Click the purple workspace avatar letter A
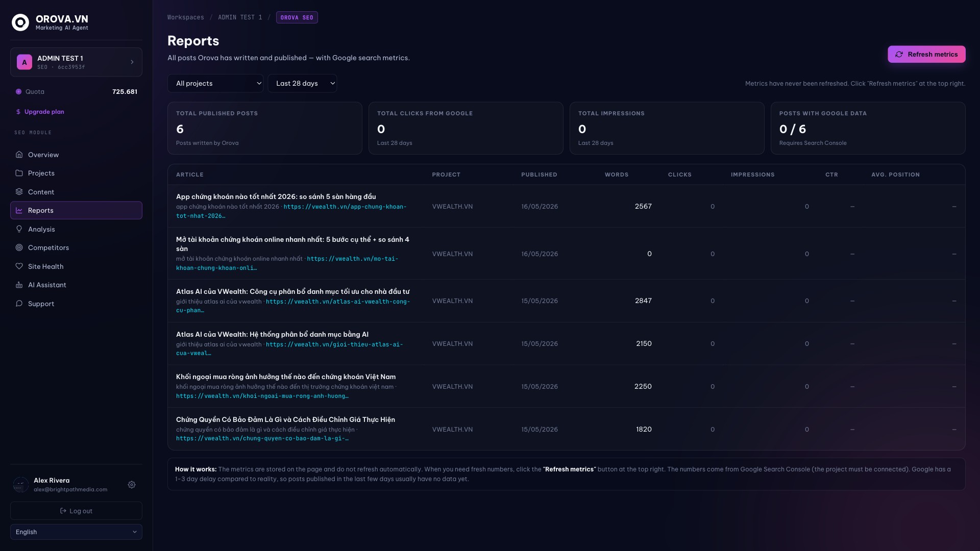 click(24, 62)
